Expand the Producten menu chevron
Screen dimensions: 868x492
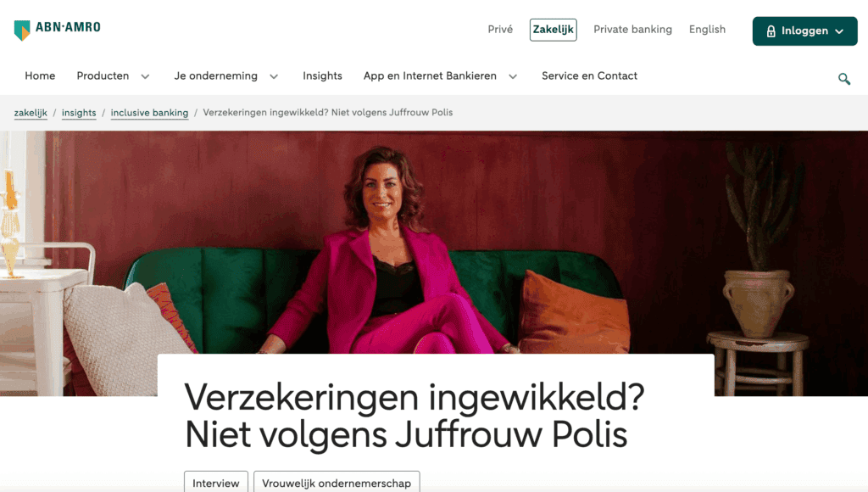pos(145,76)
